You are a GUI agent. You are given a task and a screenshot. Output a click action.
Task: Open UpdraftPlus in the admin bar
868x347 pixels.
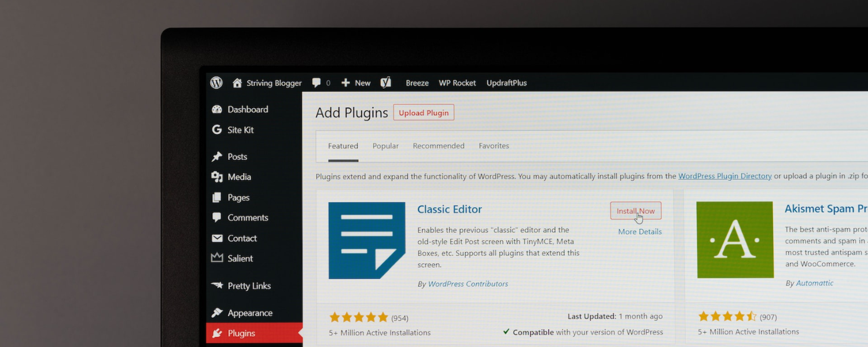(507, 83)
